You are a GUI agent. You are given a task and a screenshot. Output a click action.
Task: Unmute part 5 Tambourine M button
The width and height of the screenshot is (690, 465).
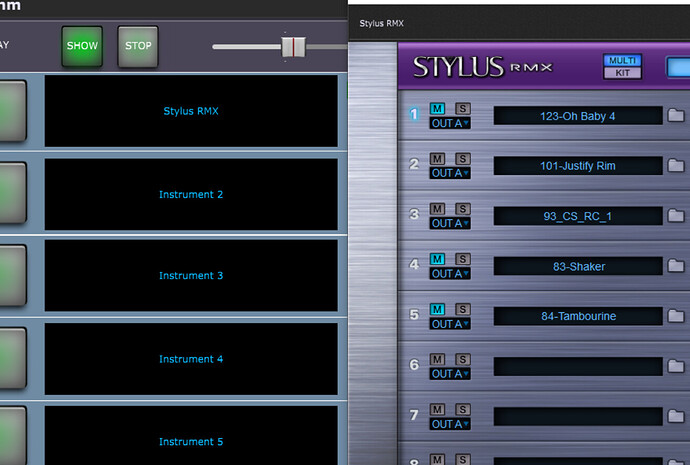(x=437, y=309)
